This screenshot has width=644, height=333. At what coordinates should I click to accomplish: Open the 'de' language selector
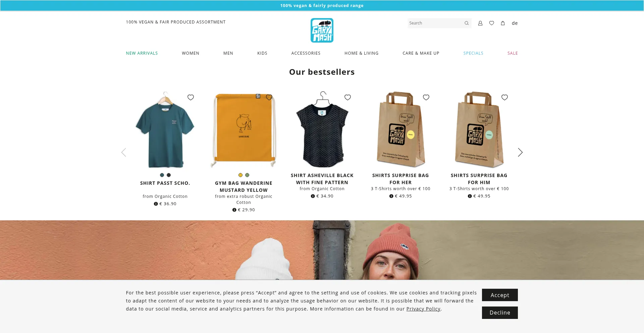515,23
